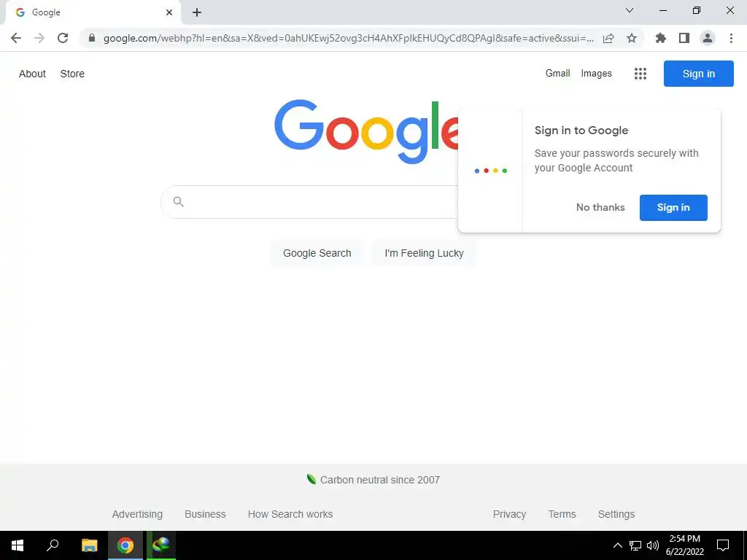Image resolution: width=747 pixels, height=560 pixels.
Task: Open the share this page icon
Action: tap(608, 38)
